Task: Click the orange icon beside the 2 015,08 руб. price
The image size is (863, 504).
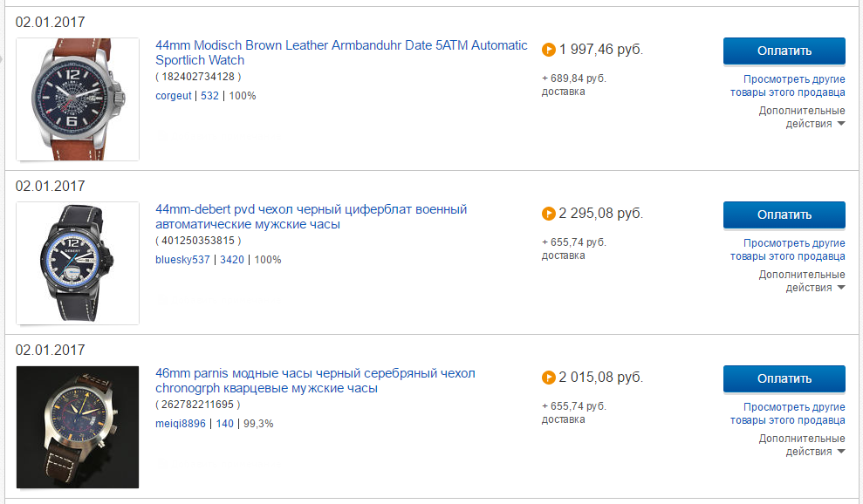Action: 549,378
